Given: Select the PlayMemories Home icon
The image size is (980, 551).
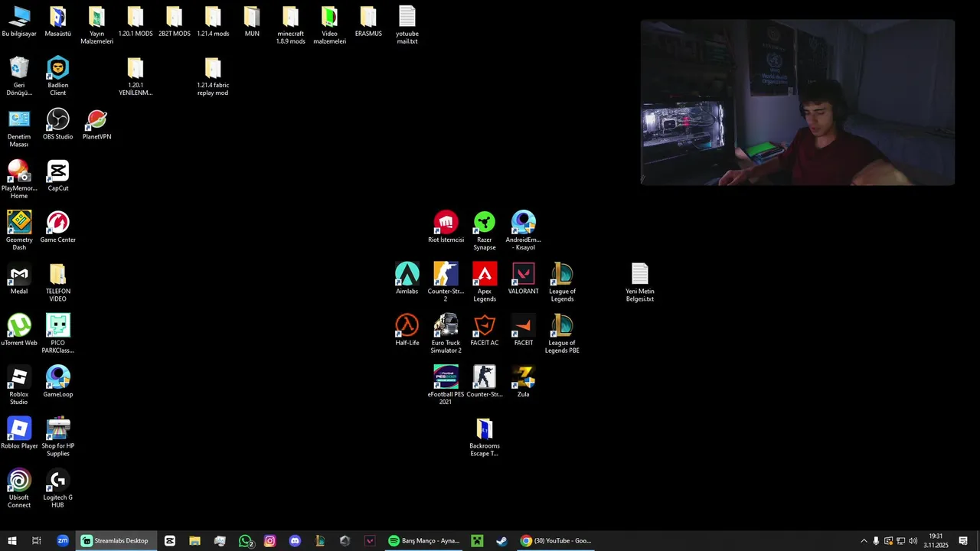Looking at the screenshot, I should (19, 179).
